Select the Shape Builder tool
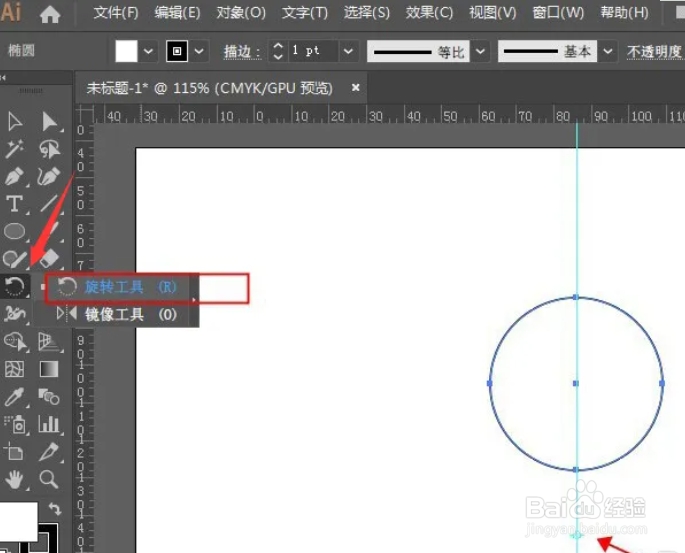Screen dimensions: 685x553 coord(15,342)
